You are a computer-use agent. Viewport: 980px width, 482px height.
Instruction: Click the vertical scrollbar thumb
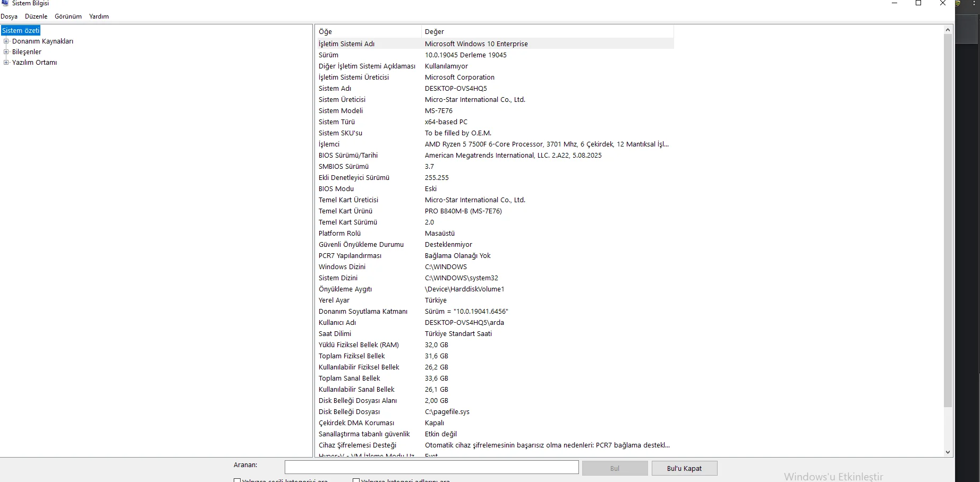coord(948,221)
